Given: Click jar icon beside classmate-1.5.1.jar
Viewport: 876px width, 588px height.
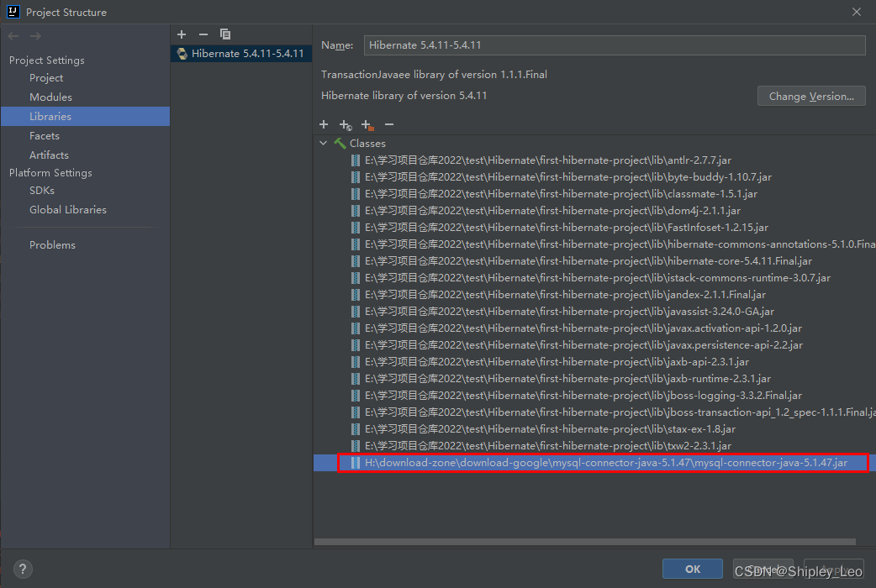Looking at the screenshot, I should coord(356,194).
